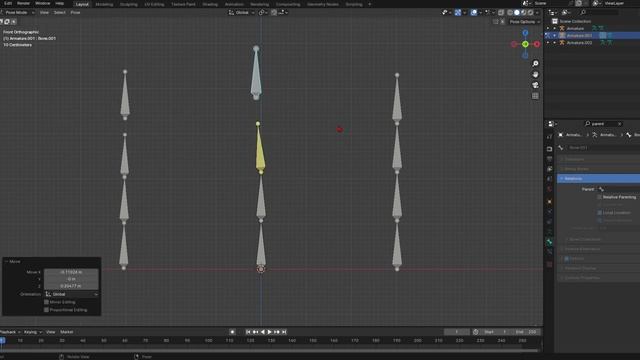Toggle auto keying record button
This screenshot has height=360, width=640.
232,332
